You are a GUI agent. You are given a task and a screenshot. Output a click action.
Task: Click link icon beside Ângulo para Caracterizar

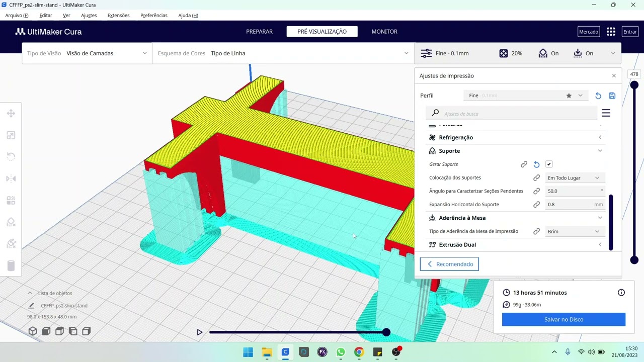coord(536,191)
